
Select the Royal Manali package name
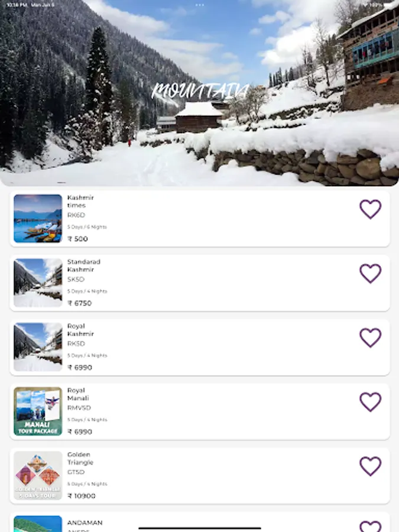tap(78, 394)
